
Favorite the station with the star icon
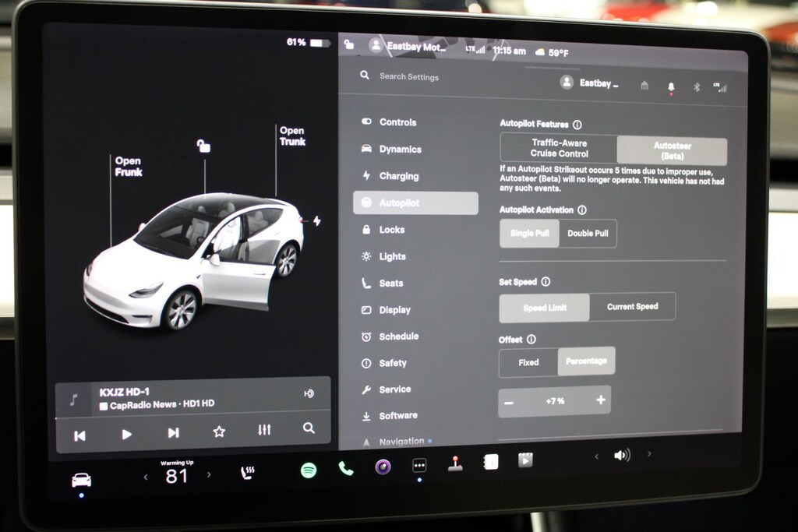pos(219,432)
